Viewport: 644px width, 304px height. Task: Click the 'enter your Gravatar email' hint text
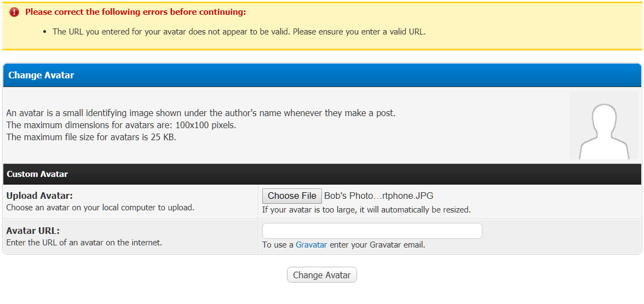click(377, 245)
